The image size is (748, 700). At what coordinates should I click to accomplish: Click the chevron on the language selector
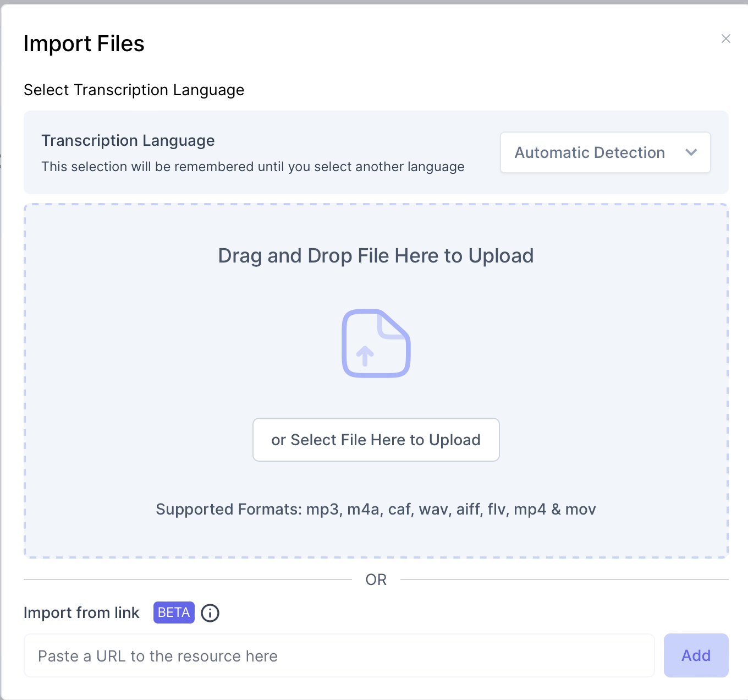click(691, 152)
